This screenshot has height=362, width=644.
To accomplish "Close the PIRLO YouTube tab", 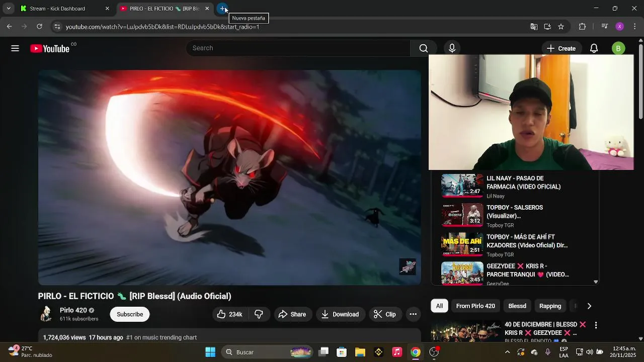I will [x=207, y=9].
